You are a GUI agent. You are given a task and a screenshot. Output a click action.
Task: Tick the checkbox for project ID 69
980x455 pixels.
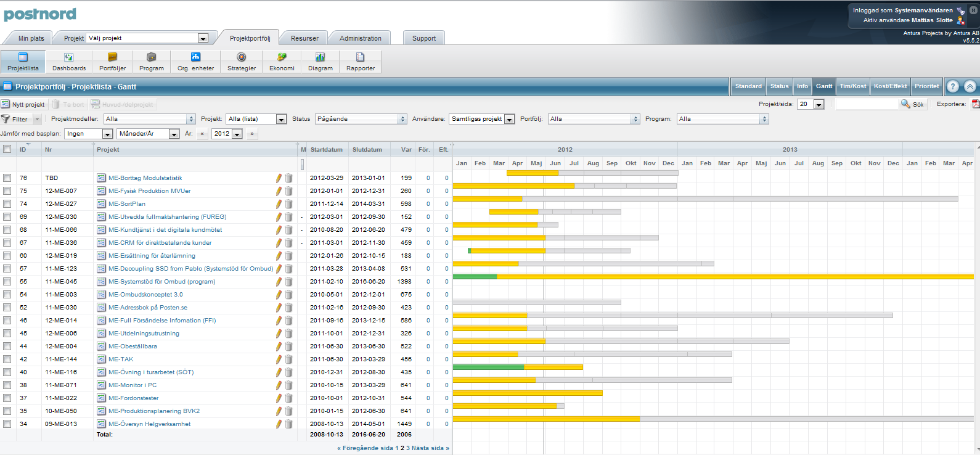click(x=7, y=217)
